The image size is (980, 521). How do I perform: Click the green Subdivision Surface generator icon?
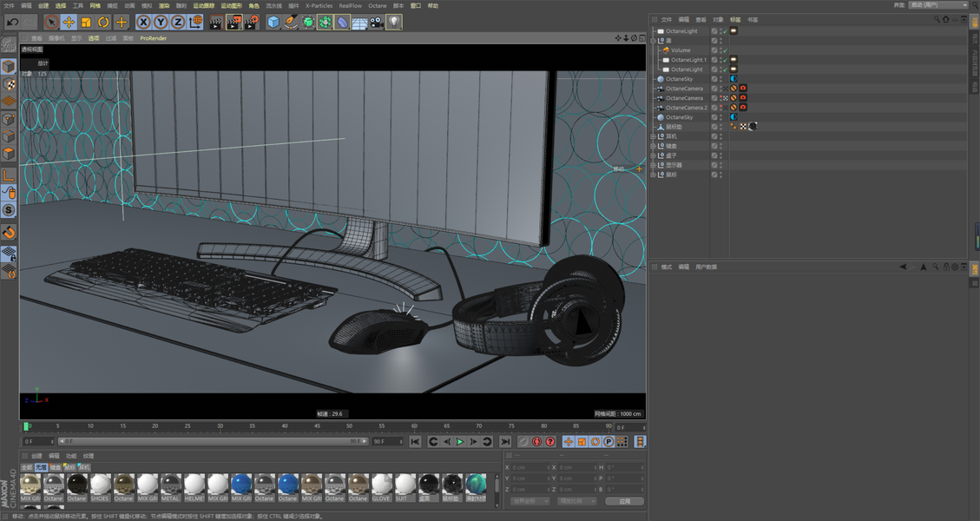tap(308, 22)
